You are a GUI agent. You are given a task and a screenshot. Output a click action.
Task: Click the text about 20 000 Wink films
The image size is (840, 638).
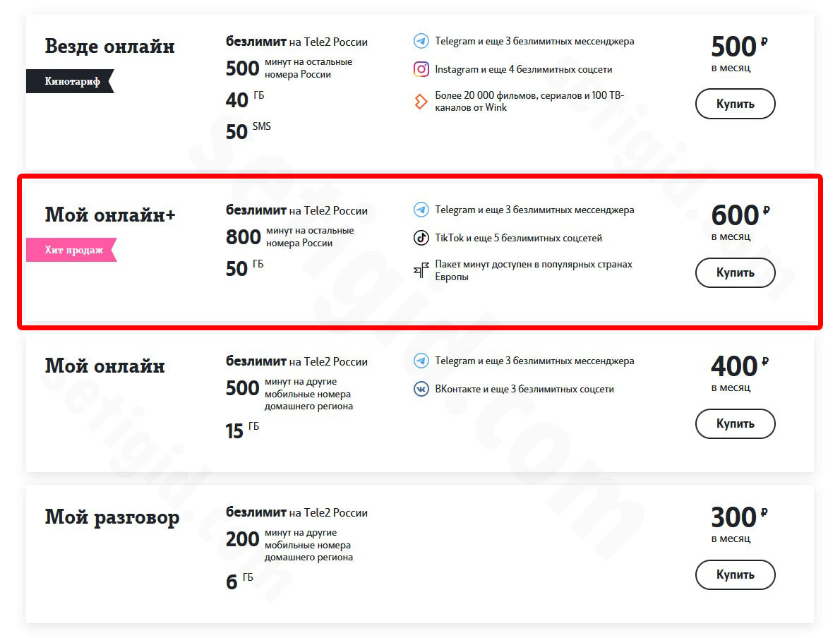(529, 101)
